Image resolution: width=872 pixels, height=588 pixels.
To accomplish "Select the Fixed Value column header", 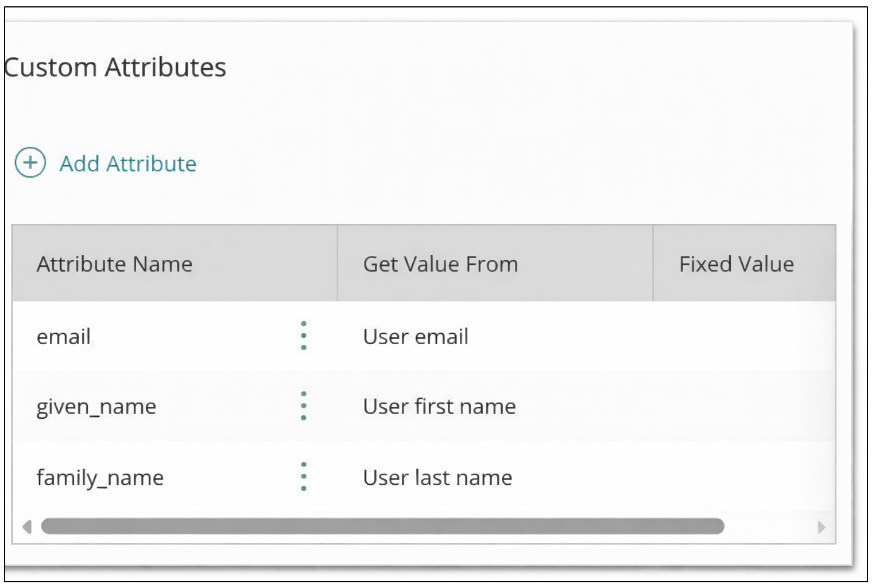I will [x=745, y=263].
